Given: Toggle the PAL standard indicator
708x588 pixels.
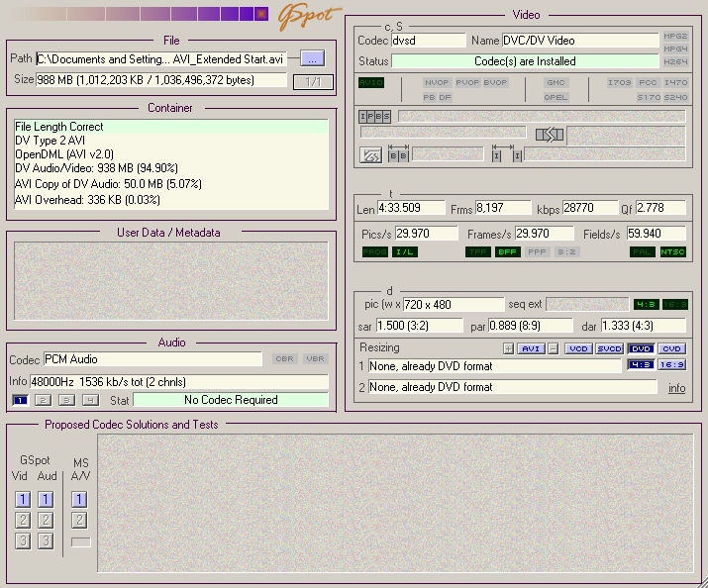Looking at the screenshot, I should pyautogui.click(x=642, y=251).
